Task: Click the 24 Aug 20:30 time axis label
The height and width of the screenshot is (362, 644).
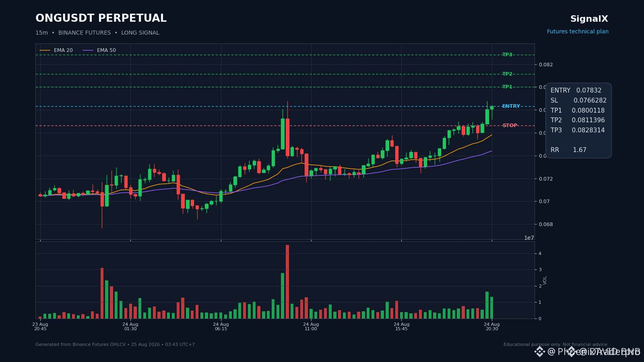Action: tap(492, 327)
